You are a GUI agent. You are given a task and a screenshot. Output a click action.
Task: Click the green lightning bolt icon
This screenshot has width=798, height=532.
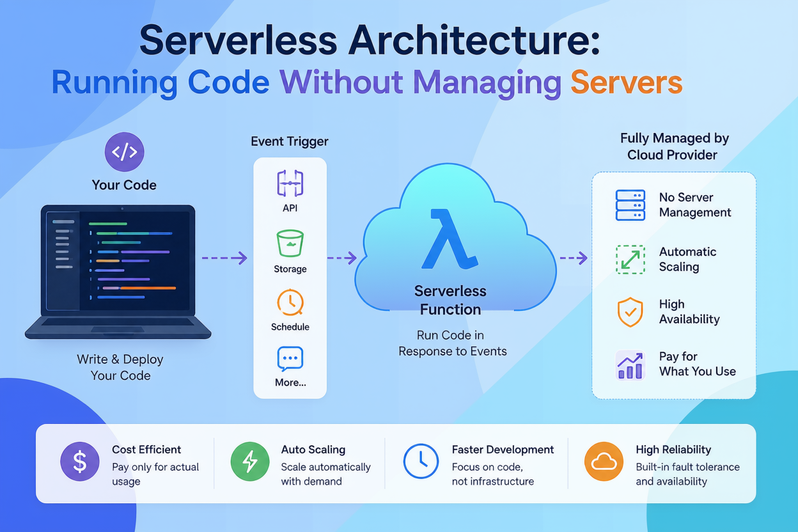click(x=250, y=462)
